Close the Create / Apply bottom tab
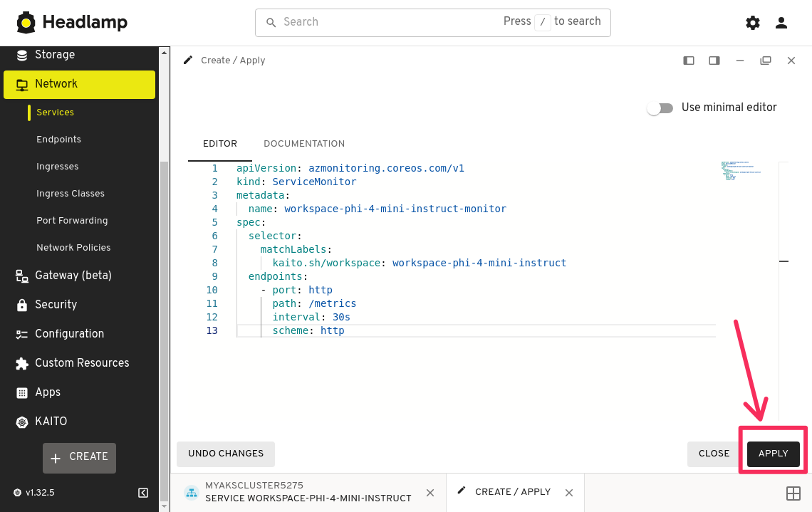Image resolution: width=812 pixels, height=512 pixels. coord(569,493)
